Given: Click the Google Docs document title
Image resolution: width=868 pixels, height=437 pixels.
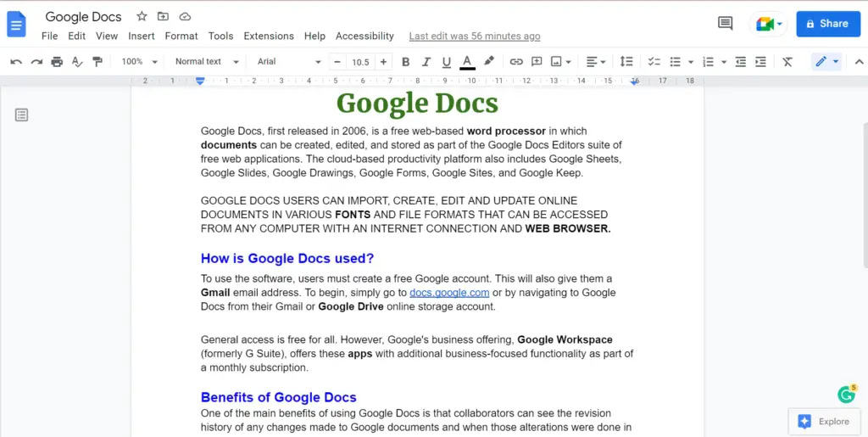Looking at the screenshot, I should click(x=83, y=17).
